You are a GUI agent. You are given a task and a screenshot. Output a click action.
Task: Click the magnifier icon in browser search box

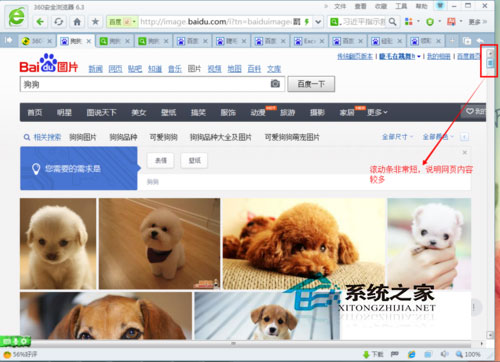pyautogui.click(x=393, y=22)
